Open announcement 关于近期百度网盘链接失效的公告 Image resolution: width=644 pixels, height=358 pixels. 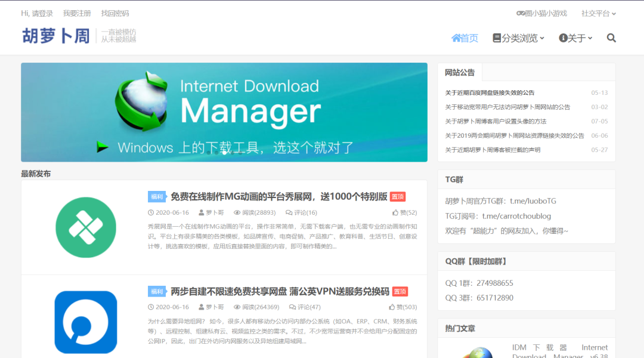pos(490,93)
